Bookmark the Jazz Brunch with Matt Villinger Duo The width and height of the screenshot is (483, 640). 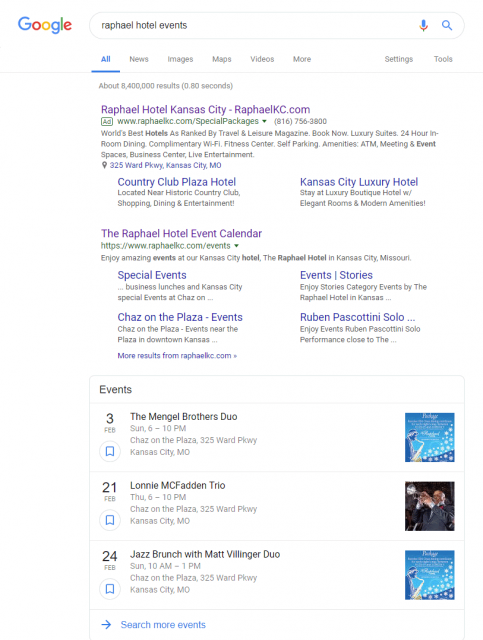pos(110,589)
